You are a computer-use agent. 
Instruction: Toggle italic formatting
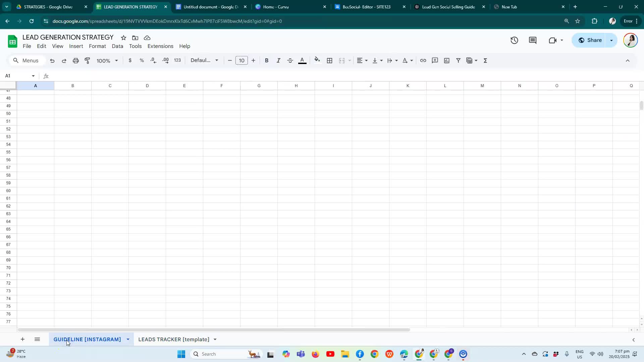(278, 61)
